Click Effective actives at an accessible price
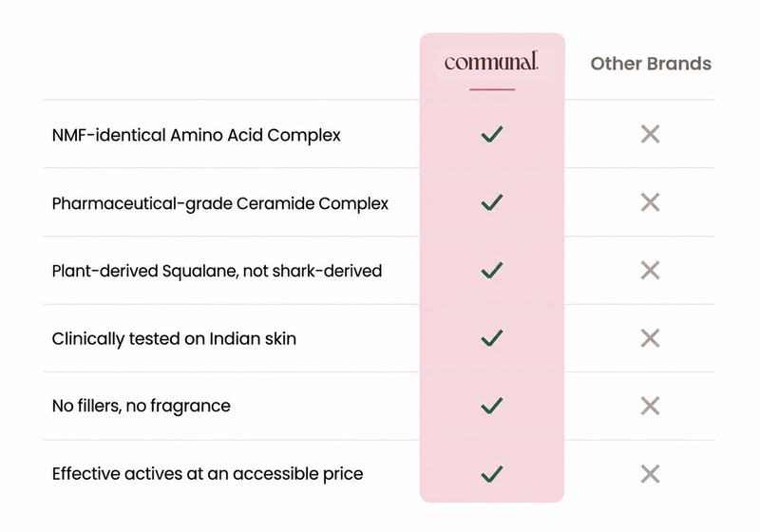760x532 pixels. click(207, 474)
